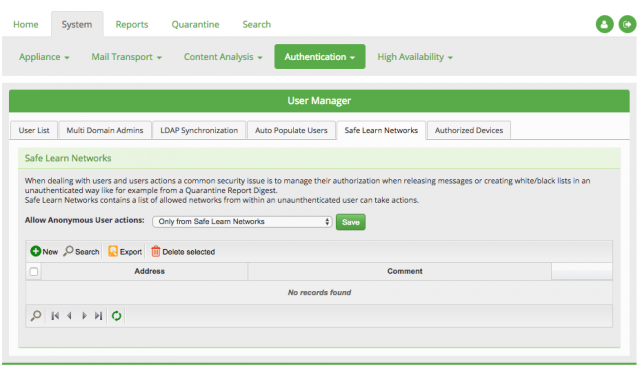
Task: Click the 'User Manager' title bar
Action: [x=319, y=101]
